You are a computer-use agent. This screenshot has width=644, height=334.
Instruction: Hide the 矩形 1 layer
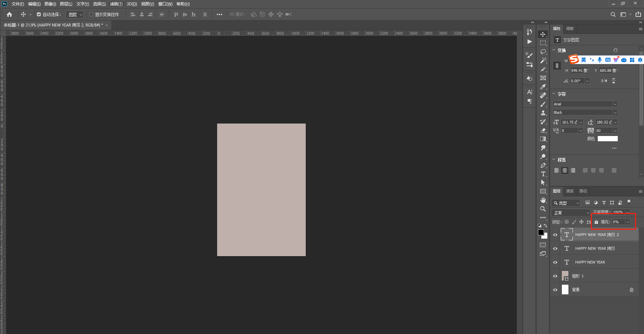tap(555, 276)
